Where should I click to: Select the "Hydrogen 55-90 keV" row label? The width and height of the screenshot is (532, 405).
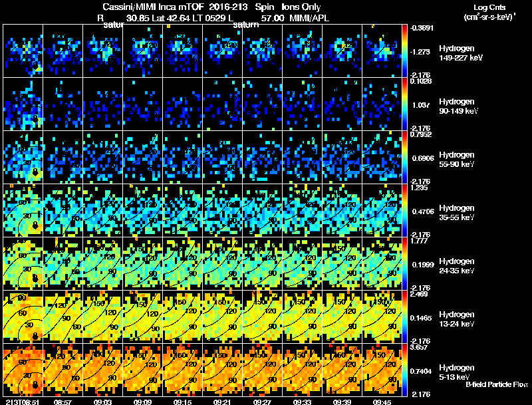[457, 160]
